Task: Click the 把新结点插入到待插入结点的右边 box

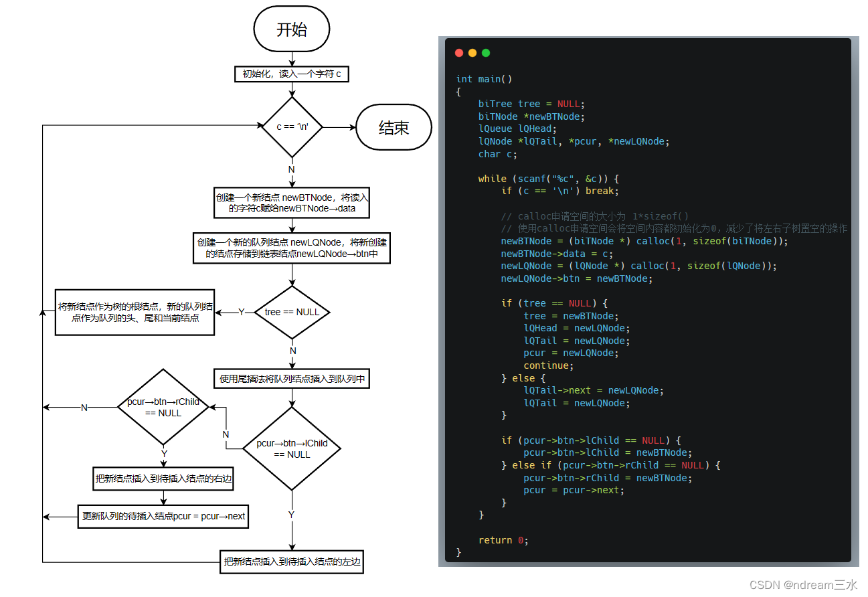Action: pyautogui.click(x=164, y=479)
